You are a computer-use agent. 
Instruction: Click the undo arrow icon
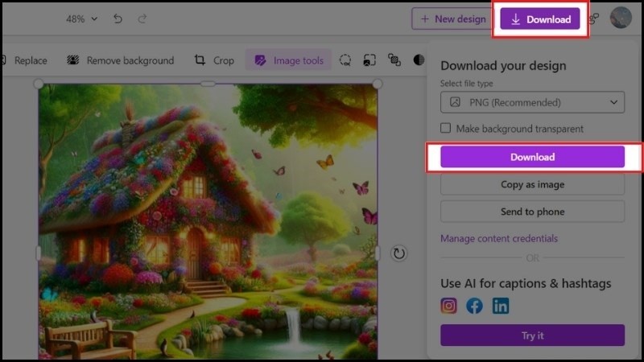(118, 19)
